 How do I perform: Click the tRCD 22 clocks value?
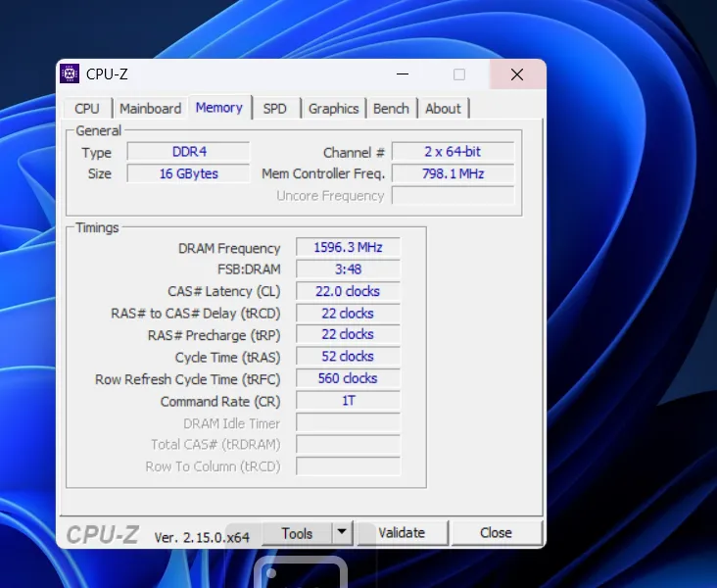click(348, 313)
